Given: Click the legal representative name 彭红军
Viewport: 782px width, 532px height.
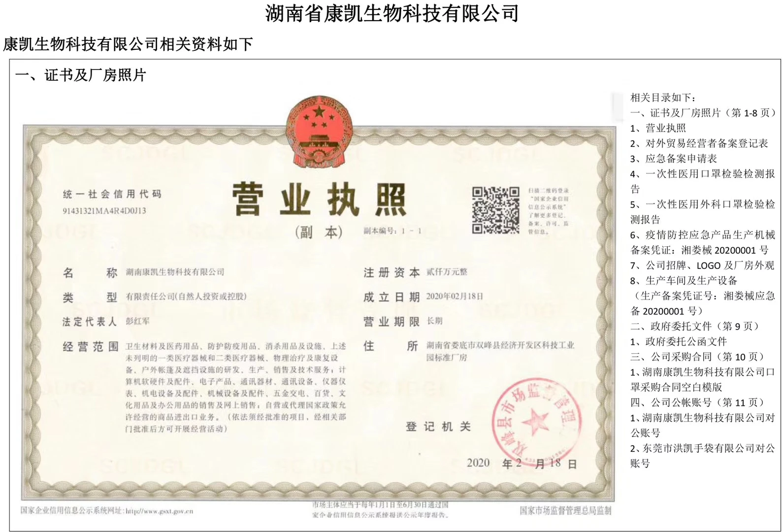Looking at the screenshot, I should click(137, 321).
